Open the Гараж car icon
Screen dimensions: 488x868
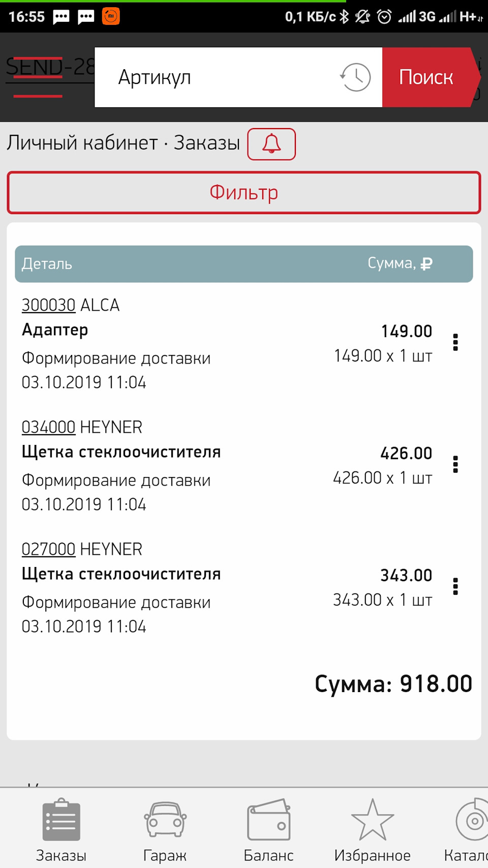(x=165, y=820)
